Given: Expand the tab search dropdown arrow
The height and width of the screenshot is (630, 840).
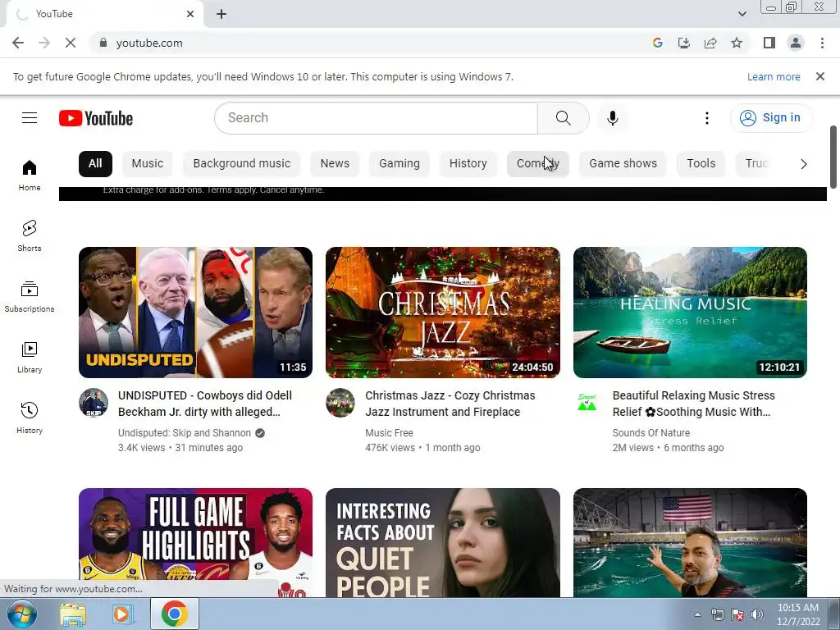Looking at the screenshot, I should pos(742,14).
